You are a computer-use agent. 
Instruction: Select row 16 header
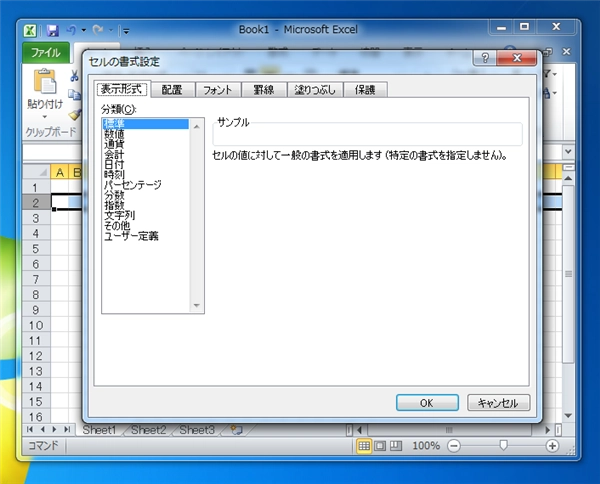pos(36,417)
